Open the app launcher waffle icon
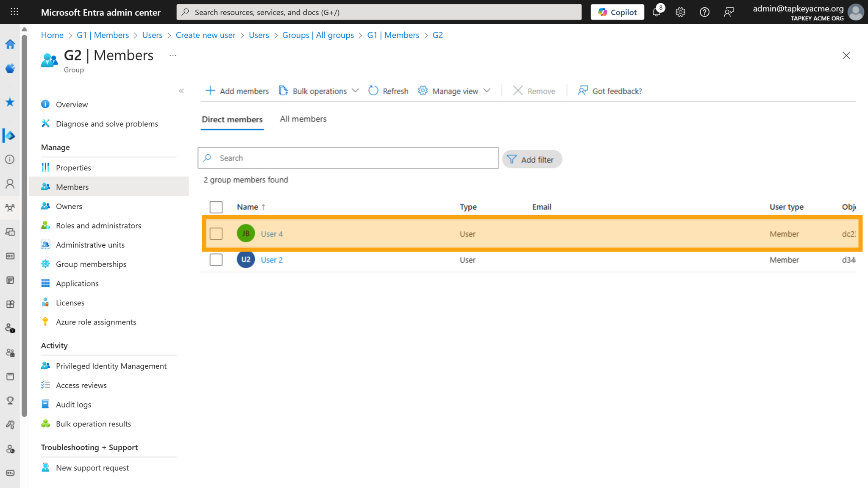The height and width of the screenshot is (488, 868). click(x=14, y=12)
